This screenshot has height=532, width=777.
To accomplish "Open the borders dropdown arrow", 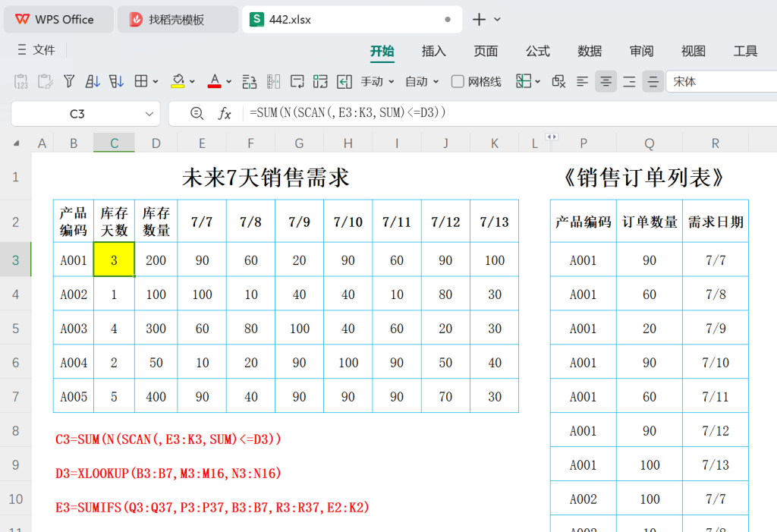I will coord(155,82).
